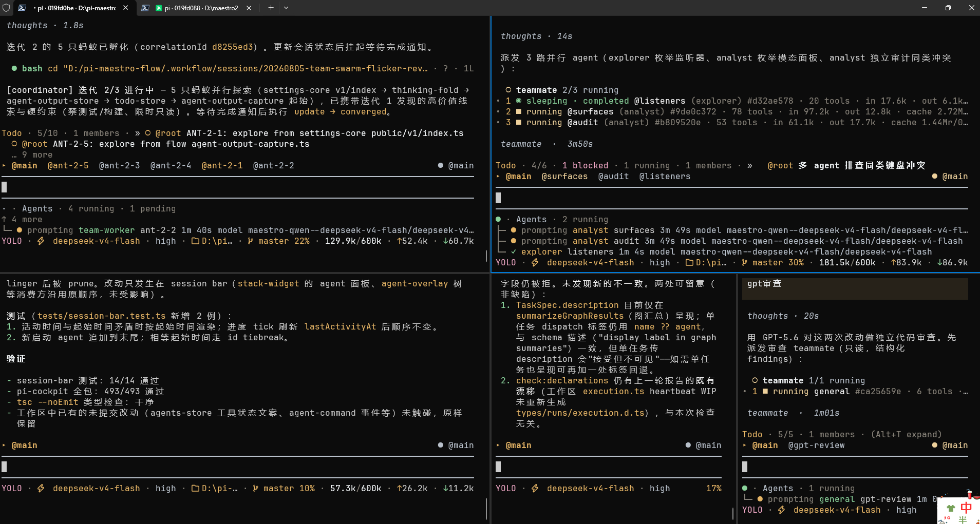Close the pi 019fd088 D:\maestro2 tab
Image resolution: width=980 pixels, height=524 pixels.
coord(249,8)
